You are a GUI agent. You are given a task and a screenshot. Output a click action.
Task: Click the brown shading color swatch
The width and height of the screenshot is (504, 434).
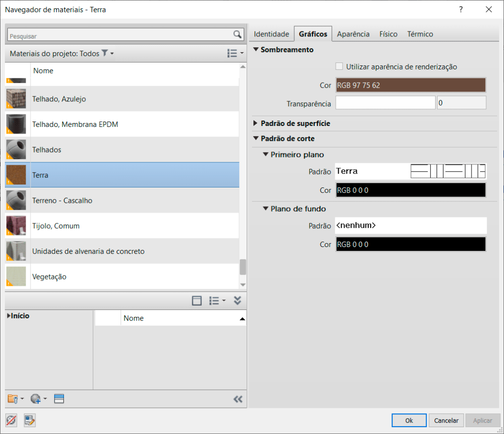coord(410,85)
